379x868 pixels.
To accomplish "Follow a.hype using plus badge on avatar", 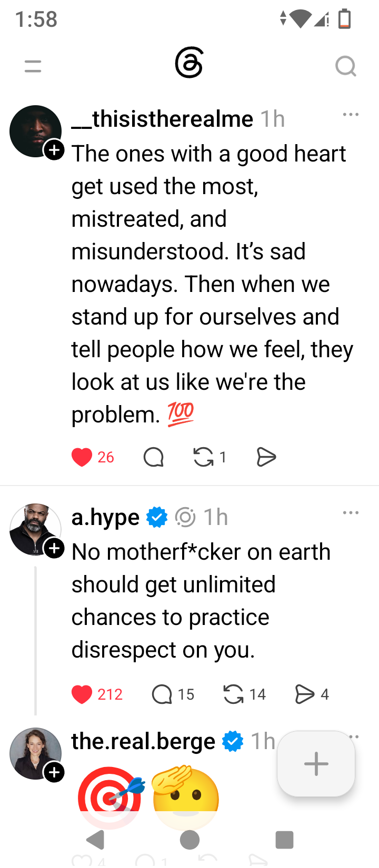I will 54,549.
